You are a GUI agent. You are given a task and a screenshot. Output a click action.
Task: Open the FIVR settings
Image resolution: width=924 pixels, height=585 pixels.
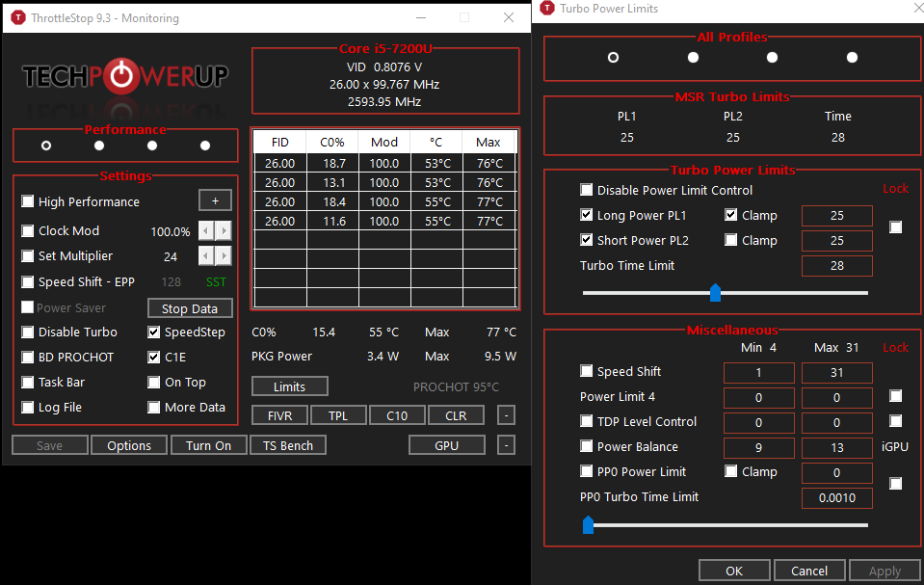click(280, 415)
